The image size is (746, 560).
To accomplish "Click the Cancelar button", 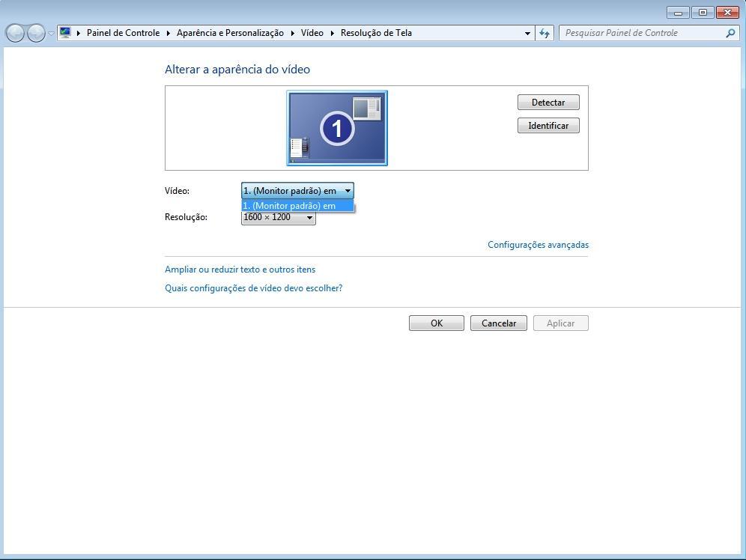I will [499, 323].
